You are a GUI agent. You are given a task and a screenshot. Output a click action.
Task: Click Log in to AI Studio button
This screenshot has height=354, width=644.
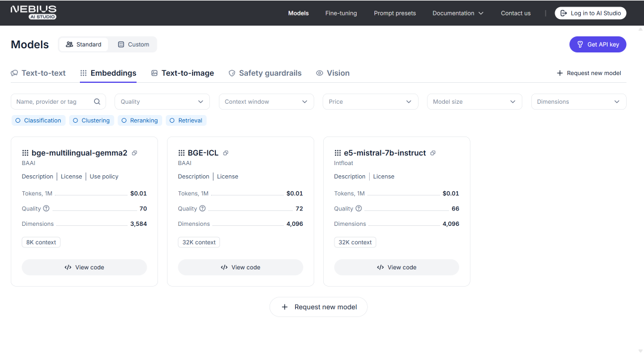pyautogui.click(x=590, y=13)
